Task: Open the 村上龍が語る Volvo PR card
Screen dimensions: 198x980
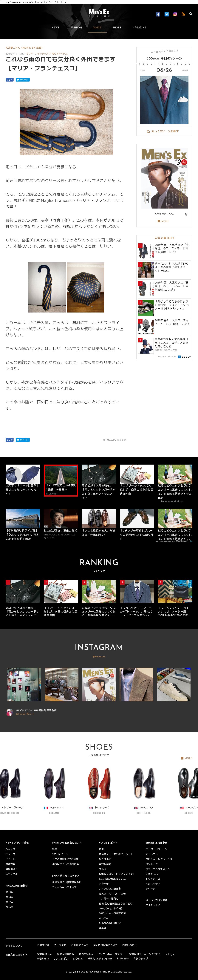Action: [x=61, y=524]
